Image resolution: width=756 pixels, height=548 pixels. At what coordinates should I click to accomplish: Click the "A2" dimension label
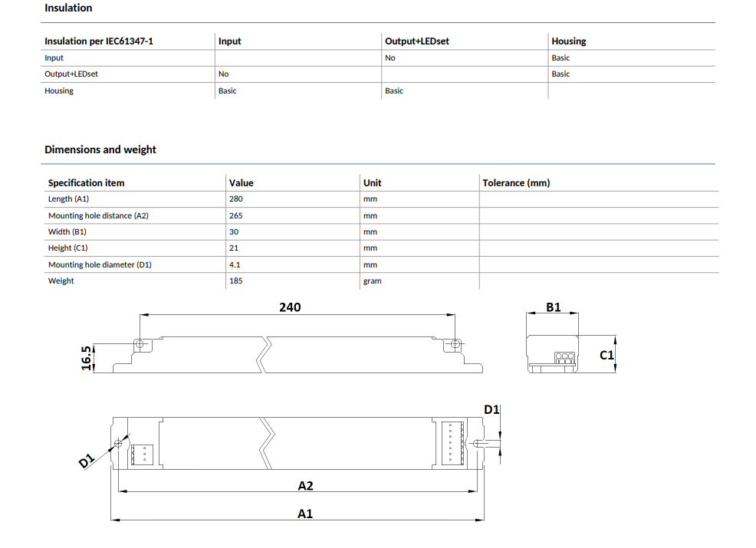(x=305, y=486)
